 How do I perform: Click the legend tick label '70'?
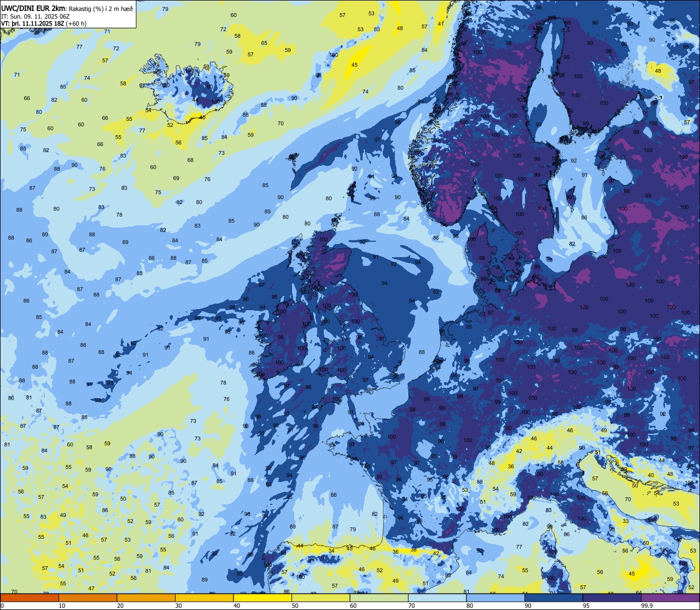[411, 606]
